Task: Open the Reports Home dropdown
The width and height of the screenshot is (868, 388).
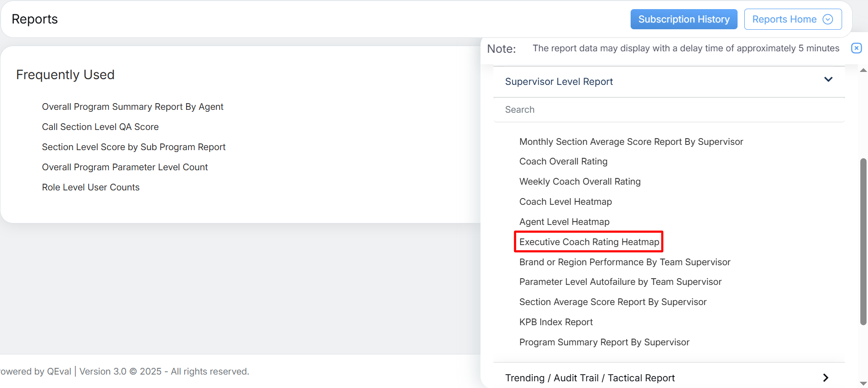Action: coord(792,19)
